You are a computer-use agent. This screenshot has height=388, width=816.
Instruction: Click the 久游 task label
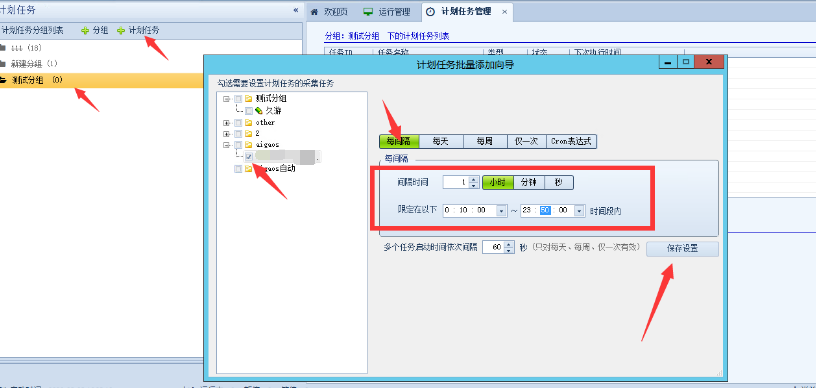[274, 111]
